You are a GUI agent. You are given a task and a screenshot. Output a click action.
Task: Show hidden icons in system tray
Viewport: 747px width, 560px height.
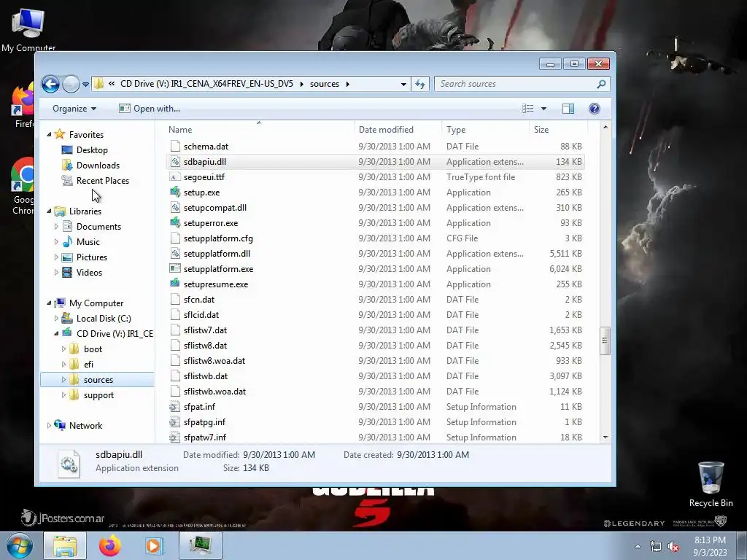coord(638,547)
